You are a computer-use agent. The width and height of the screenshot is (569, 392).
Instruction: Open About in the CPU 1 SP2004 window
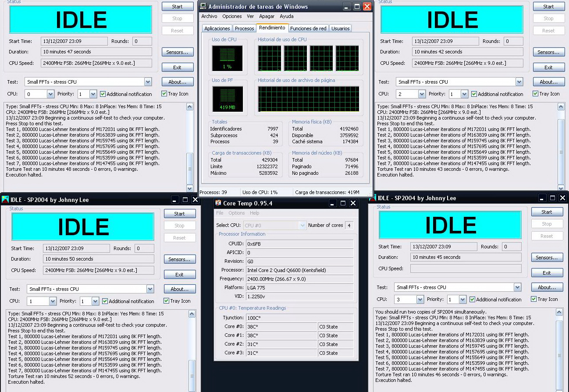tap(180, 289)
